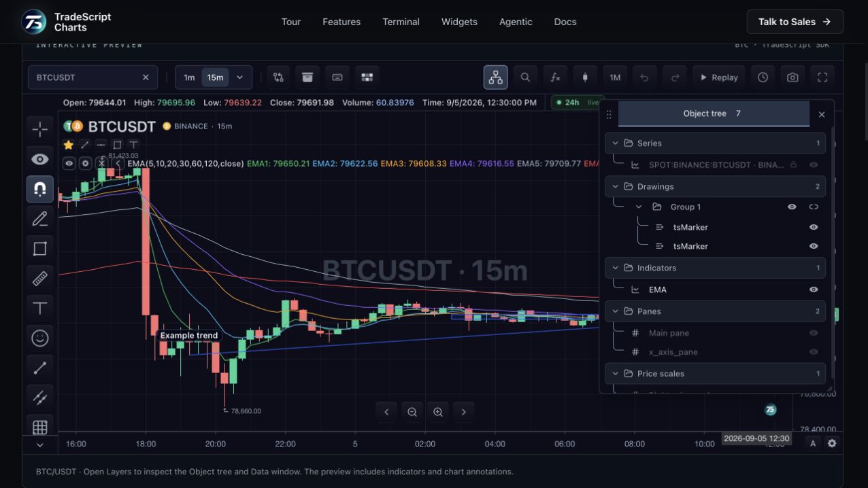Collapse the Price scales section

click(x=615, y=374)
